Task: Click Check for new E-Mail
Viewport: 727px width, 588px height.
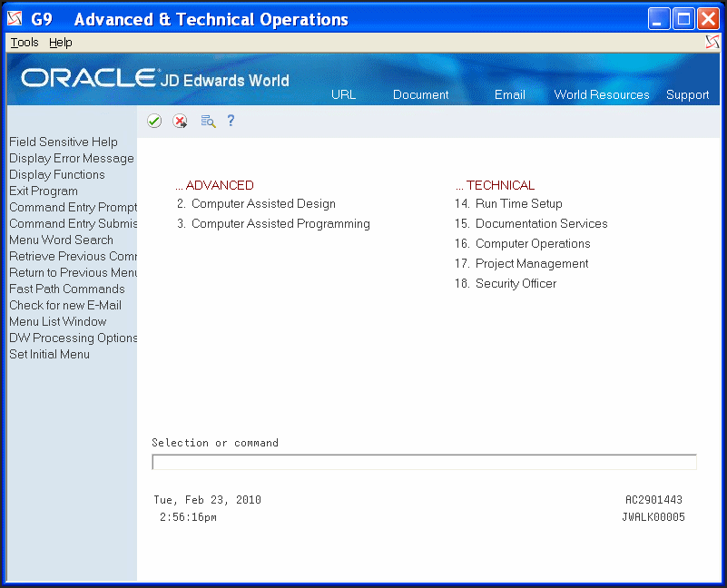Action: pos(65,305)
